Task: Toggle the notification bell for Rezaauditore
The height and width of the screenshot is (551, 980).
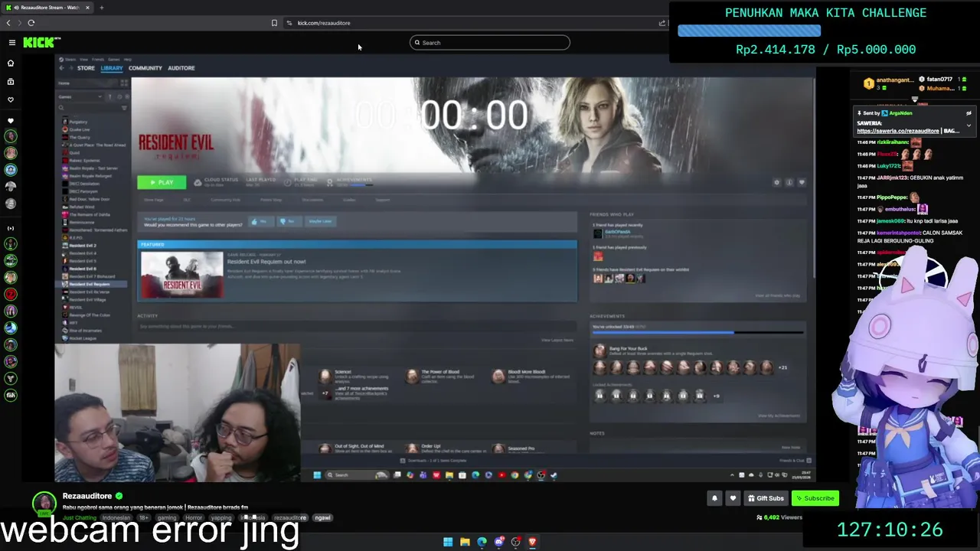Action: click(714, 498)
